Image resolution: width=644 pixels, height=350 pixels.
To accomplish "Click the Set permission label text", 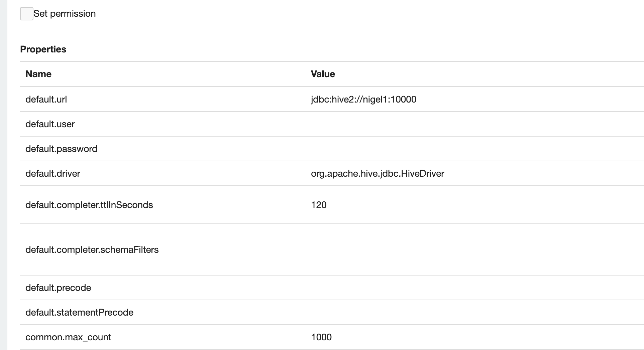I will tap(65, 14).
